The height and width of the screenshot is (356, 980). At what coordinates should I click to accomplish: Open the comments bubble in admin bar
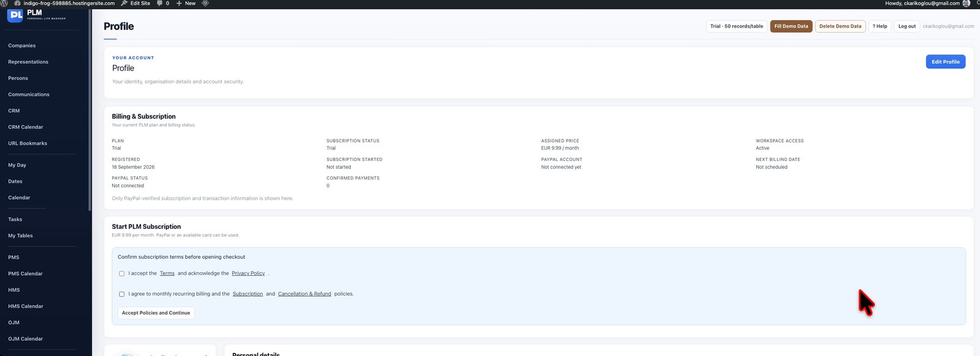(163, 3)
